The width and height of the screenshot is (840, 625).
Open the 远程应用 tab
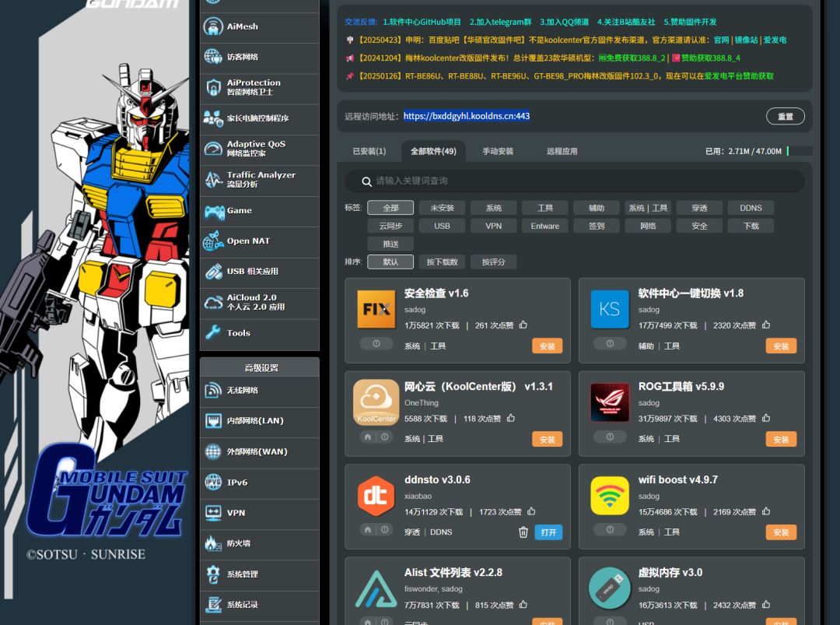pos(562,151)
